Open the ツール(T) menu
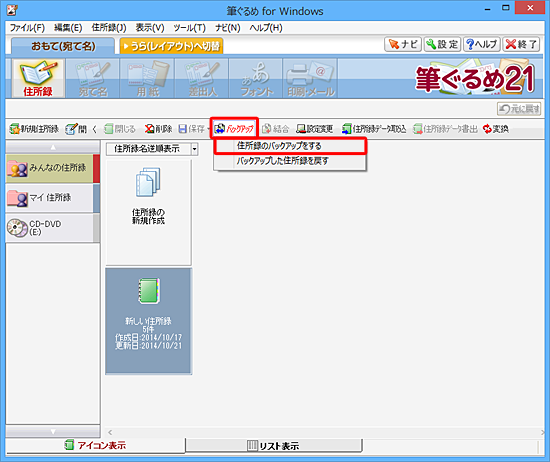 (x=189, y=27)
